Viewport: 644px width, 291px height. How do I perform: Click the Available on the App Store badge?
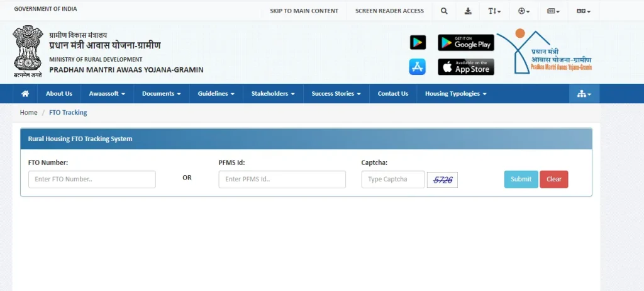pyautogui.click(x=466, y=67)
